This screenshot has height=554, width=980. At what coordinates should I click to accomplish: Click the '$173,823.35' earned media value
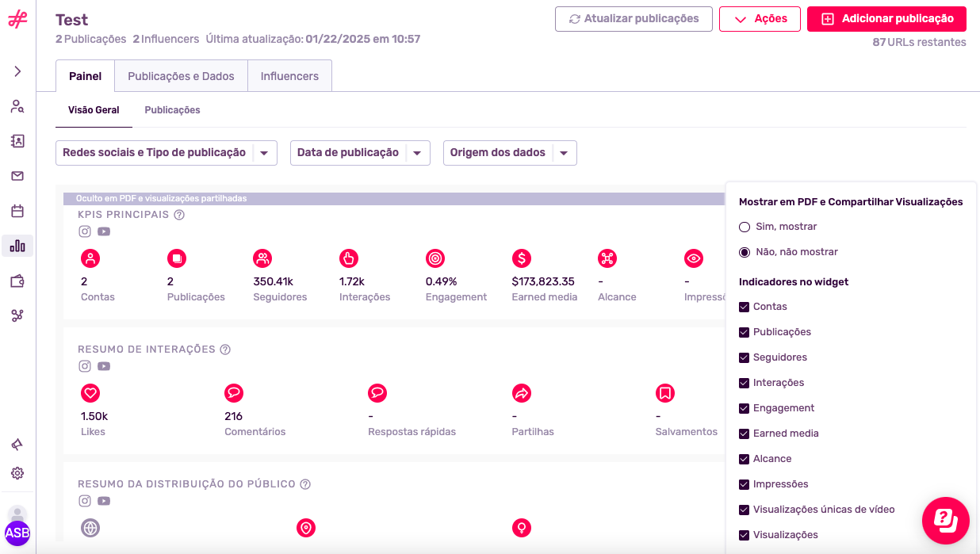[543, 281]
